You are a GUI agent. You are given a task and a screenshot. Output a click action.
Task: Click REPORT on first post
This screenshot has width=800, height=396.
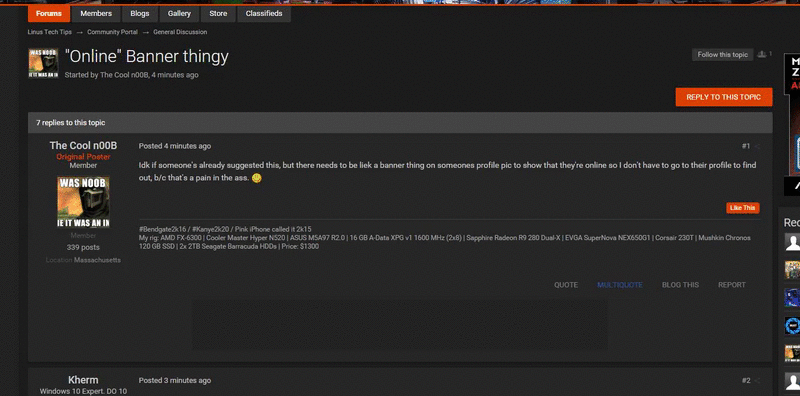tap(732, 285)
